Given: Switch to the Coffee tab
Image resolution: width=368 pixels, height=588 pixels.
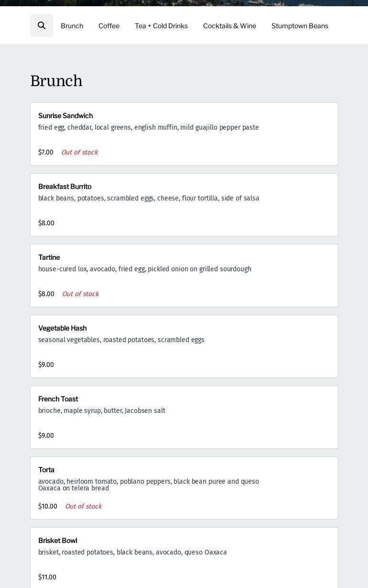Looking at the screenshot, I should click(109, 26).
